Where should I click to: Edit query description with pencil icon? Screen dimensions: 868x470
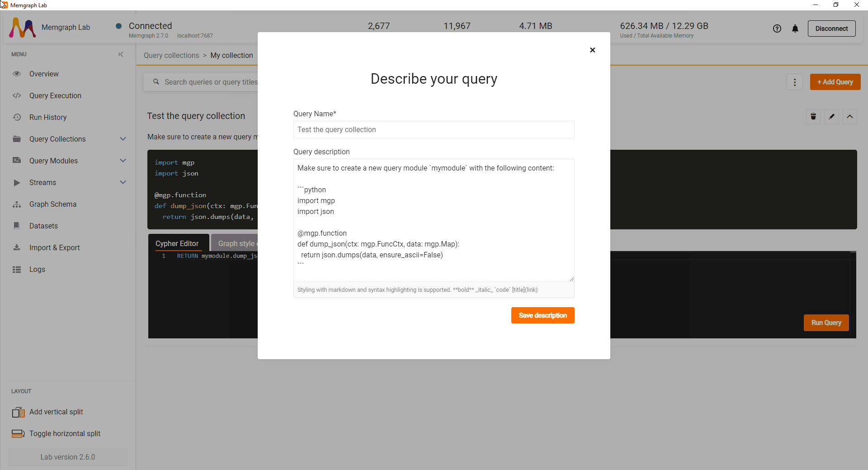coord(831,117)
